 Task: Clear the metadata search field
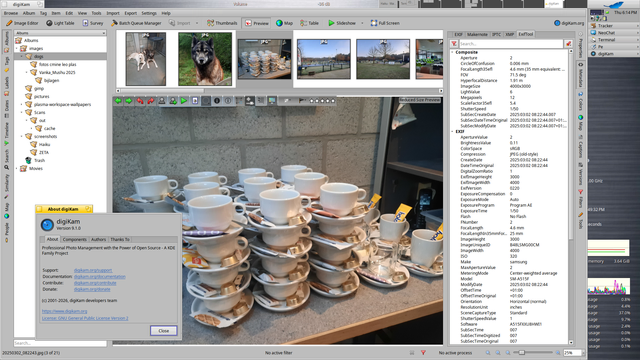click(568, 44)
